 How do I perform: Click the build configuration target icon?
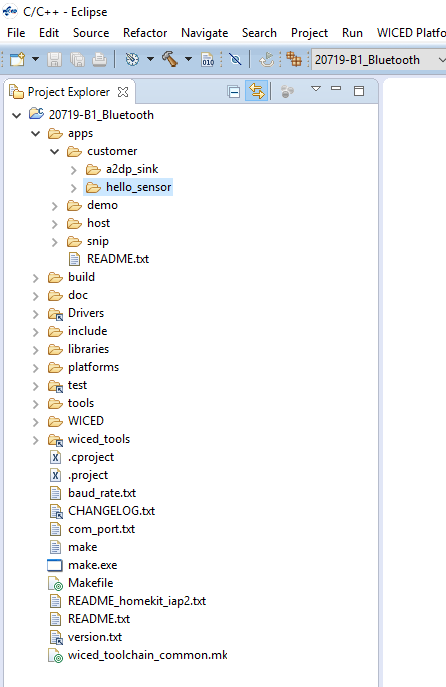point(132,60)
